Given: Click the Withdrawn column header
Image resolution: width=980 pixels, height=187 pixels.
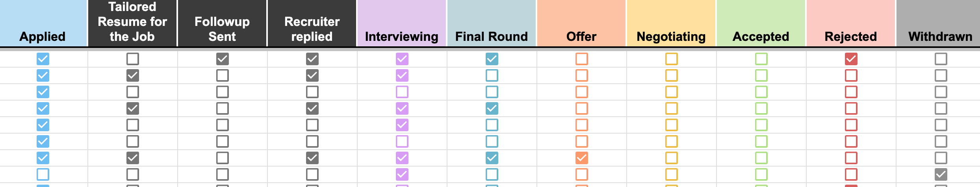Looking at the screenshot, I should click(940, 24).
